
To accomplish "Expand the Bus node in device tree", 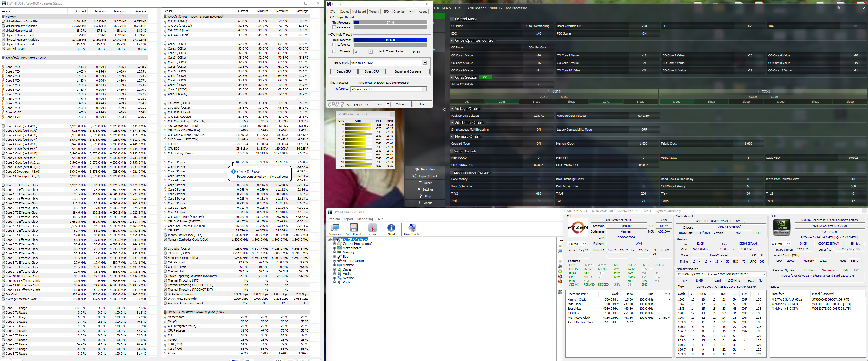I will point(335,257).
